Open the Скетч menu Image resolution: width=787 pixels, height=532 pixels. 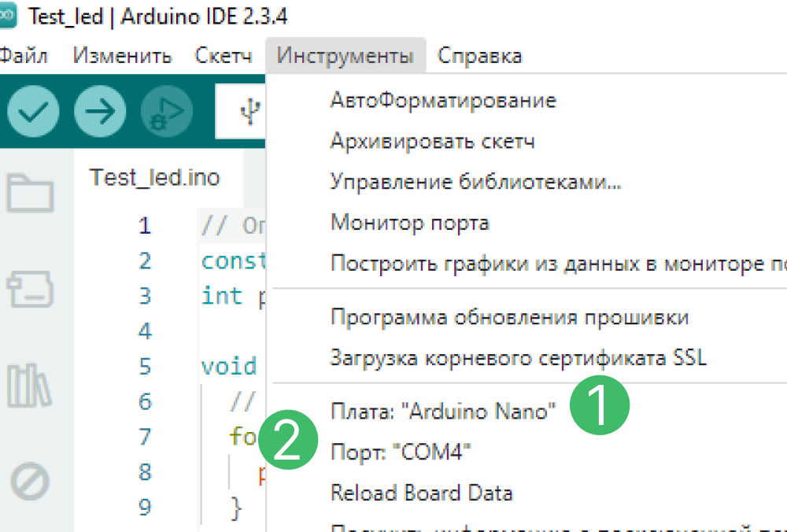[x=224, y=55]
